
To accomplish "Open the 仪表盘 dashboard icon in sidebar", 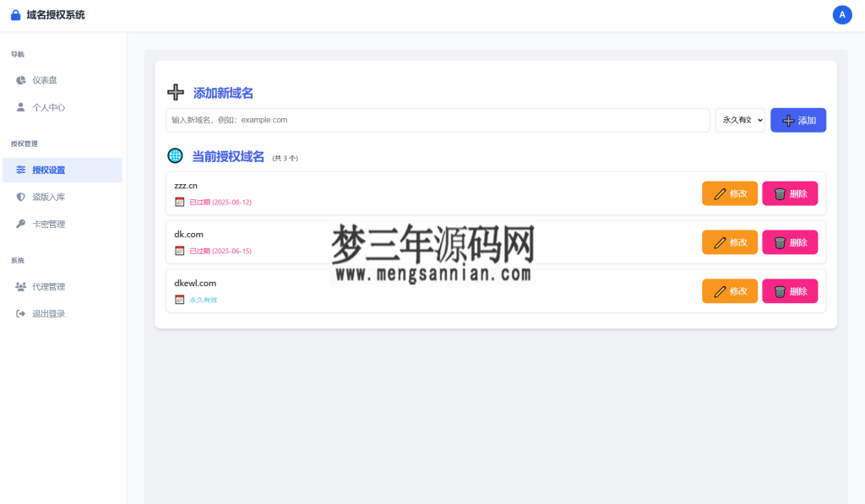I will [20, 80].
